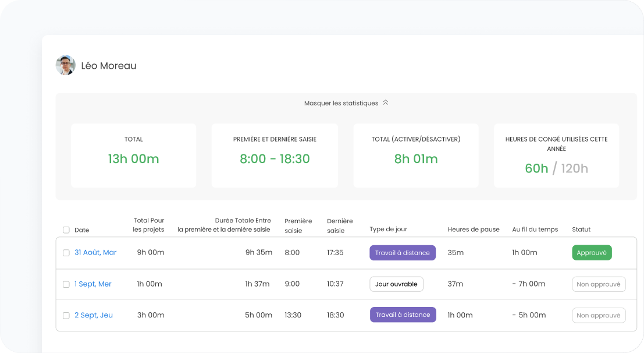Check the box for 1 Sept, Mer
This screenshot has width=644, height=353.
[x=66, y=284]
